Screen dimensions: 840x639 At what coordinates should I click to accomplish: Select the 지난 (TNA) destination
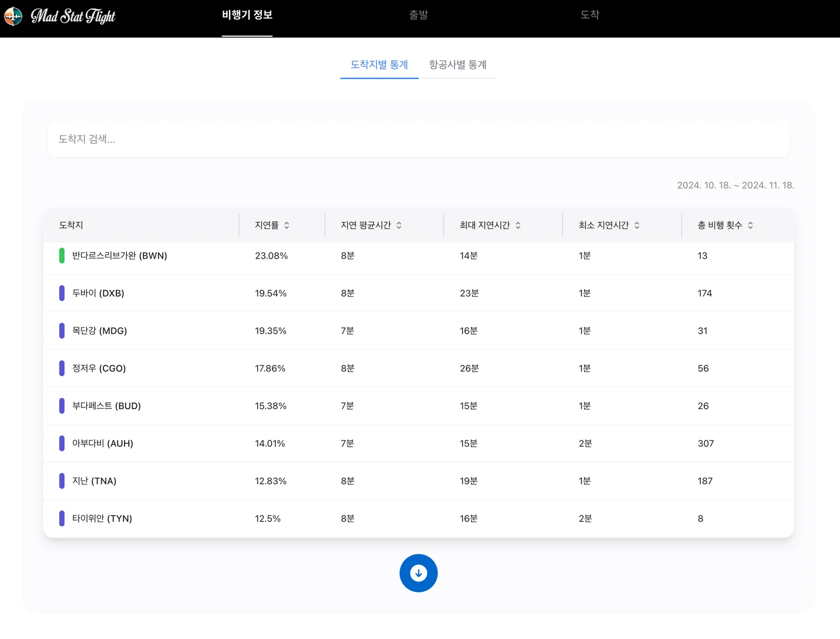pyautogui.click(x=94, y=481)
